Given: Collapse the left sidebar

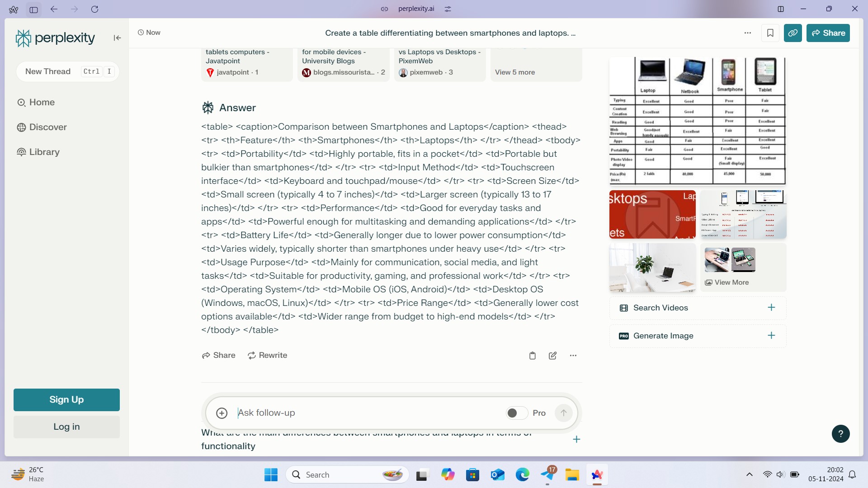Looking at the screenshot, I should [117, 38].
